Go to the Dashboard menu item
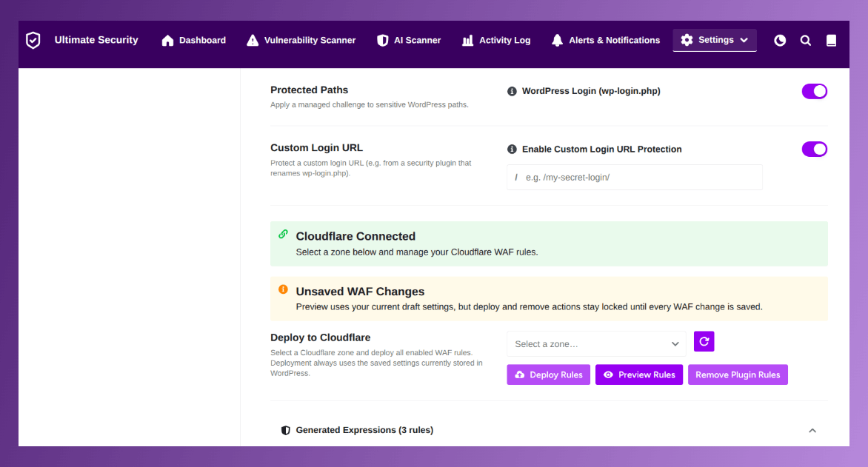 (x=194, y=41)
